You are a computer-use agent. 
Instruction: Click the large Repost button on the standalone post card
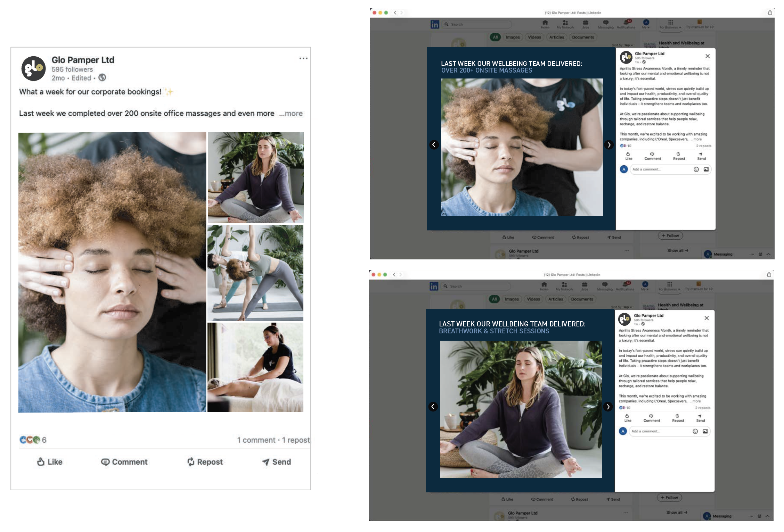point(205,462)
